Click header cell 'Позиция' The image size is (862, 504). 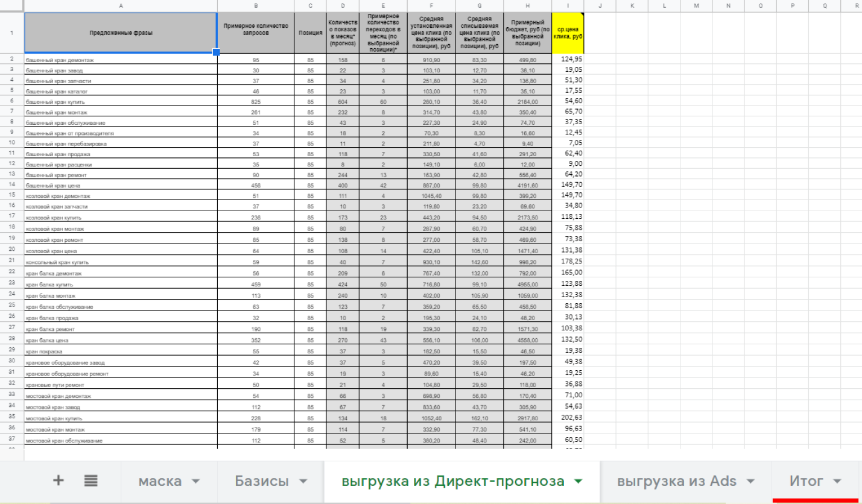click(311, 33)
